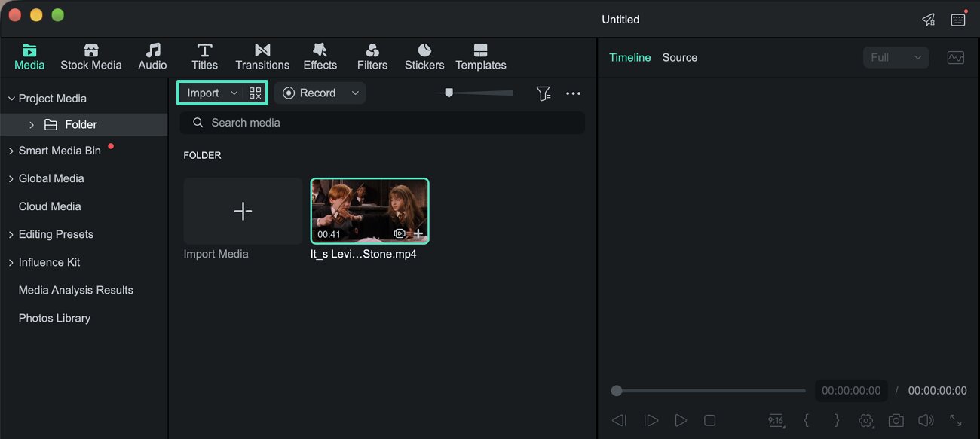Expand the Influence Kit section
The height and width of the screenshot is (439, 980).
(11, 262)
